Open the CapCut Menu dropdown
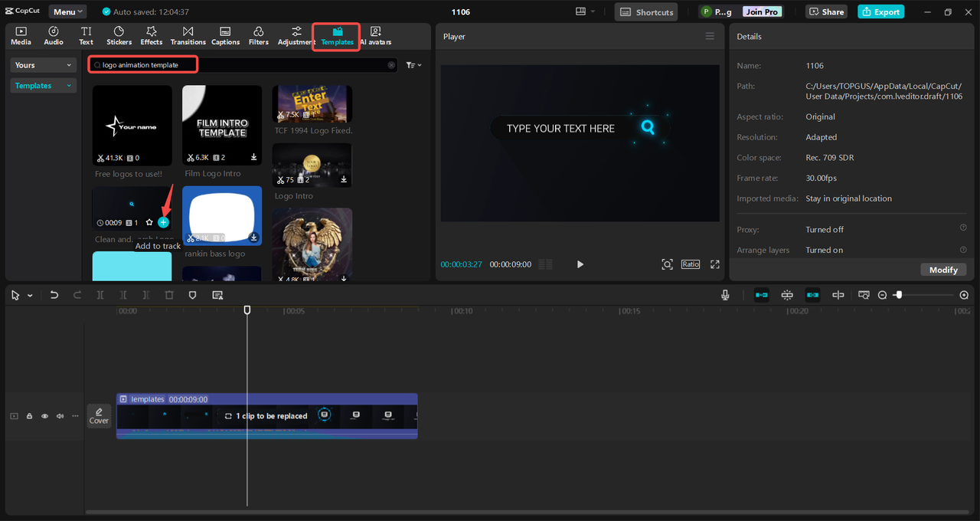Viewport: 980px width, 521px height. coord(68,11)
